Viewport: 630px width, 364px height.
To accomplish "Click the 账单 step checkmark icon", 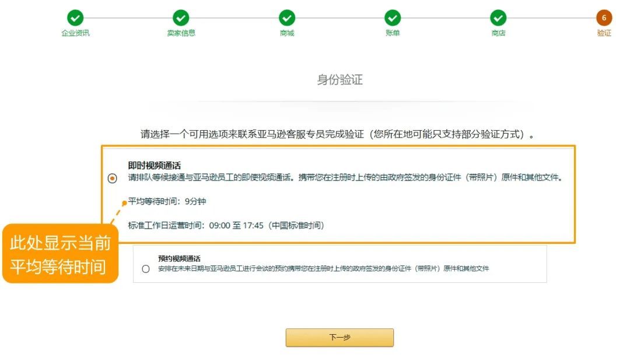I will 393,18.
